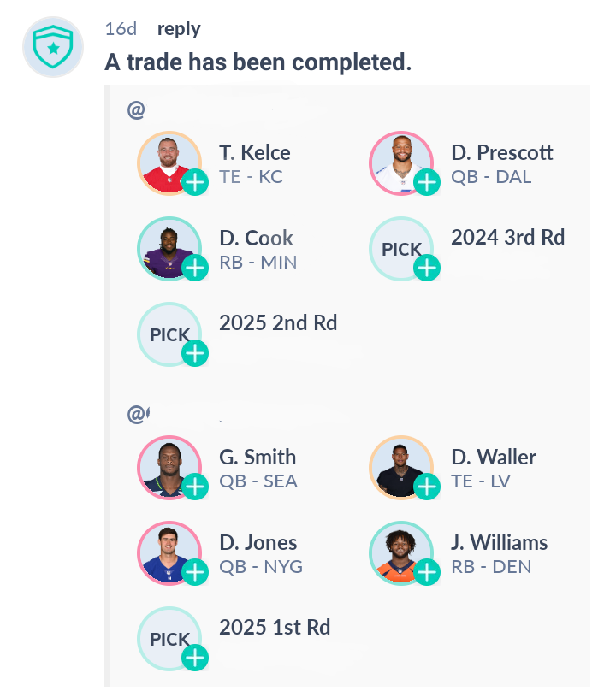
Task: Click the plus icon on D. Cook
Action: (195, 268)
